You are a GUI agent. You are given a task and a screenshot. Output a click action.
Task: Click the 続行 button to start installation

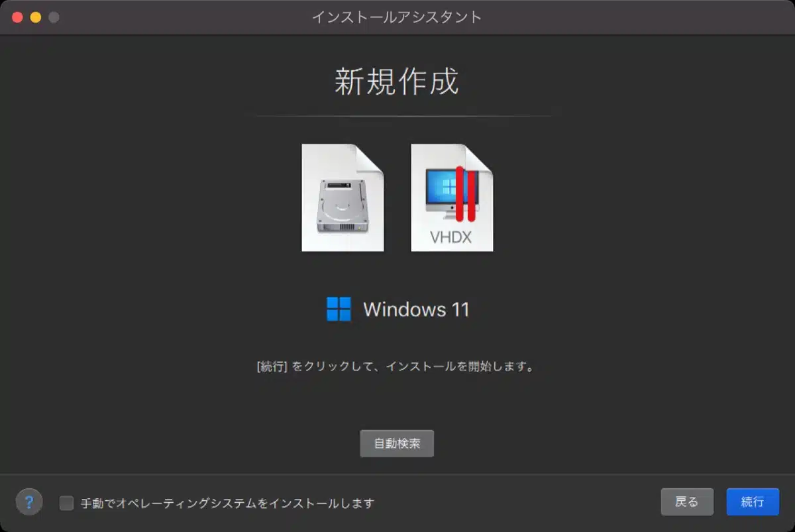tap(753, 502)
